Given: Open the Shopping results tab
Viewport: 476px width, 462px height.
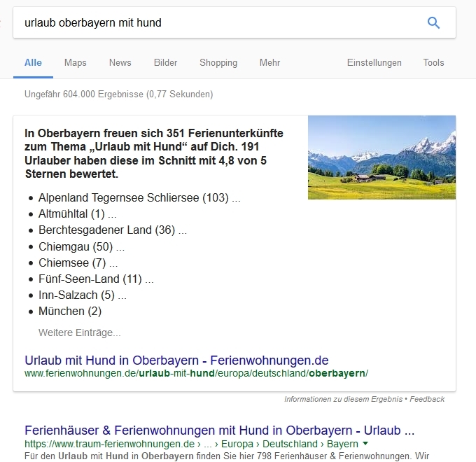Looking at the screenshot, I should pyautogui.click(x=218, y=63).
